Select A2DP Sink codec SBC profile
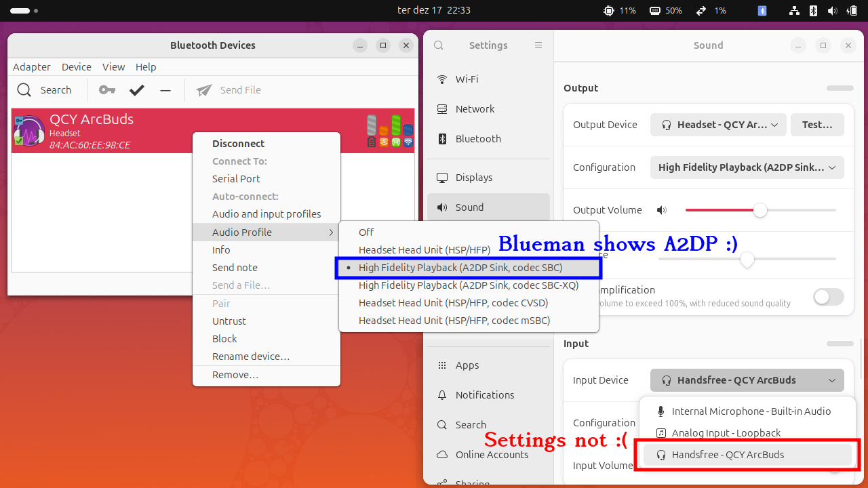The image size is (868, 488). point(469,268)
